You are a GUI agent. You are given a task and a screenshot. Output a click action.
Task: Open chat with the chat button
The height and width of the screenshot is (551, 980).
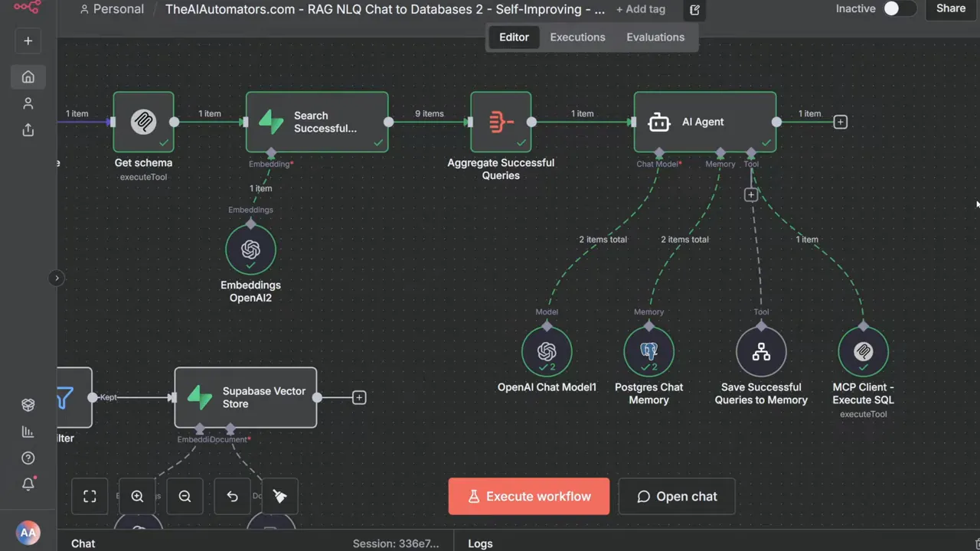(677, 496)
